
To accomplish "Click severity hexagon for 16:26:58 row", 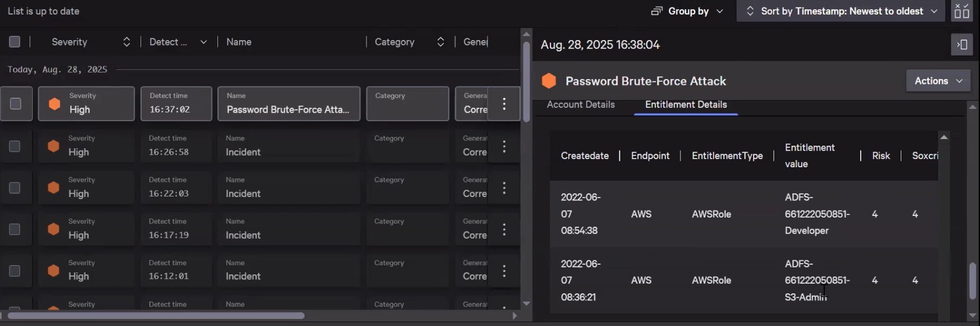I will pyautogui.click(x=53, y=146).
